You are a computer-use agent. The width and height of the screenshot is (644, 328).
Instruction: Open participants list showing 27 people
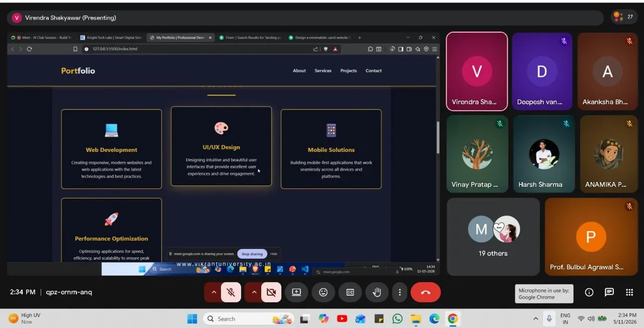click(x=624, y=17)
